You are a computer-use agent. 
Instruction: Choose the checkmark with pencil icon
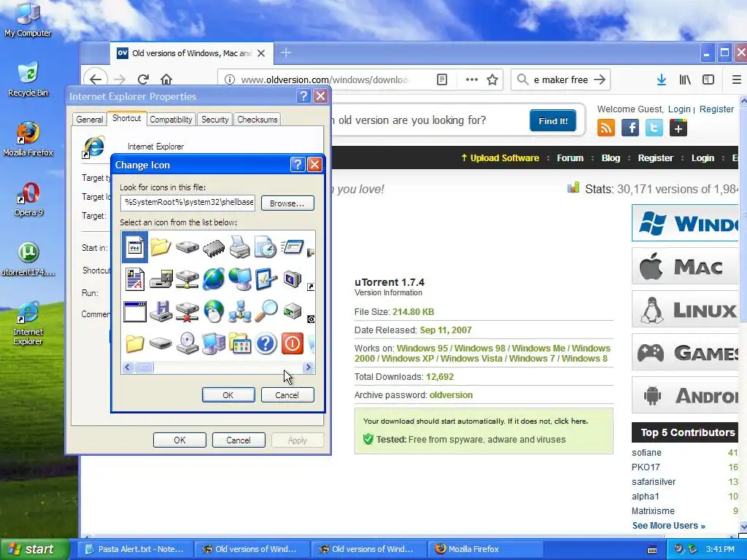(266, 279)
